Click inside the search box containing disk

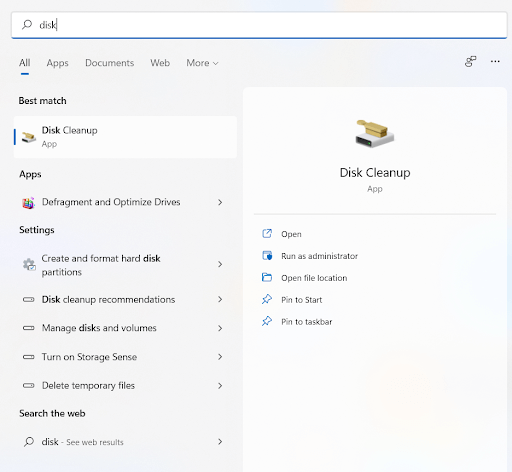pos(259,25)
